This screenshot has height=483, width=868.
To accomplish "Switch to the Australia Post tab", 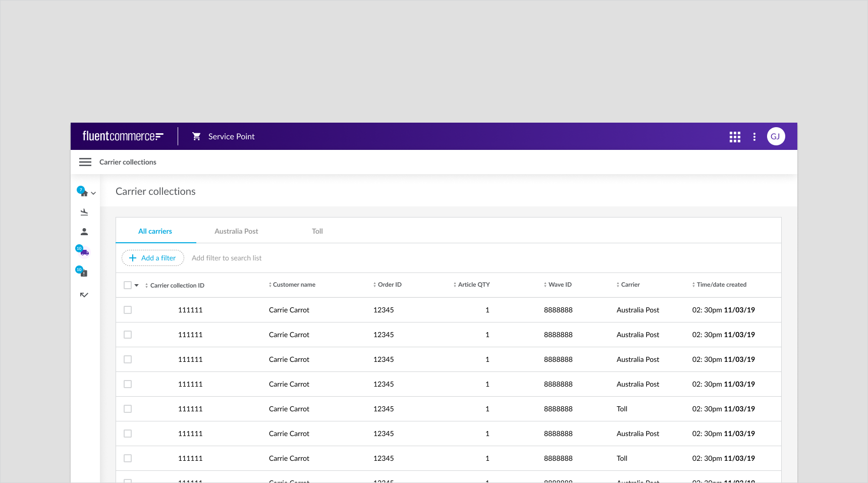I will click(x=236, y=231).
